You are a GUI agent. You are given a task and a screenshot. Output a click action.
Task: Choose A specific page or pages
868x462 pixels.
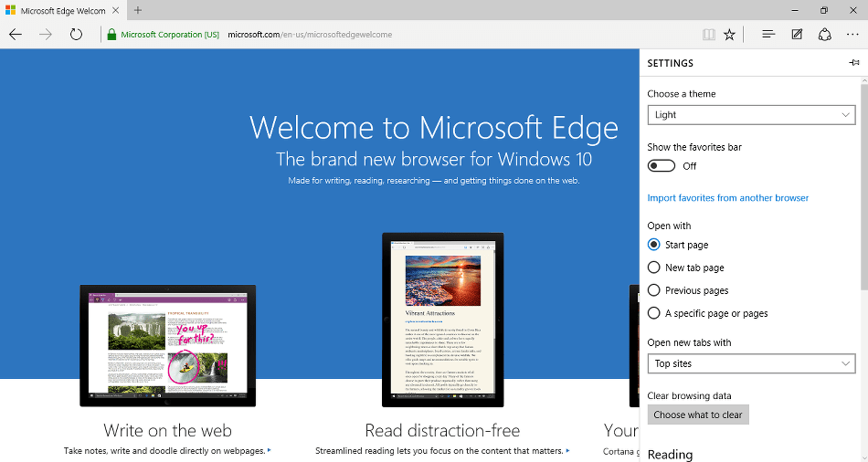(653, 313)
